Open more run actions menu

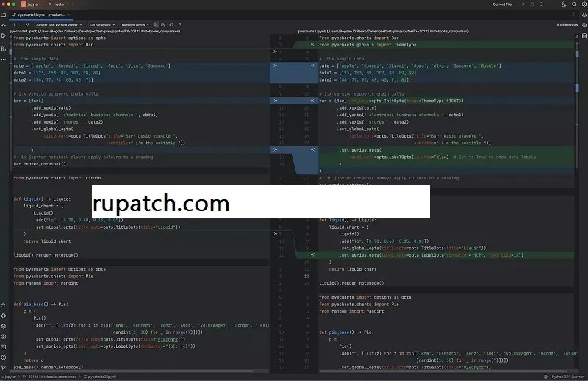click(x=541, y=4)
